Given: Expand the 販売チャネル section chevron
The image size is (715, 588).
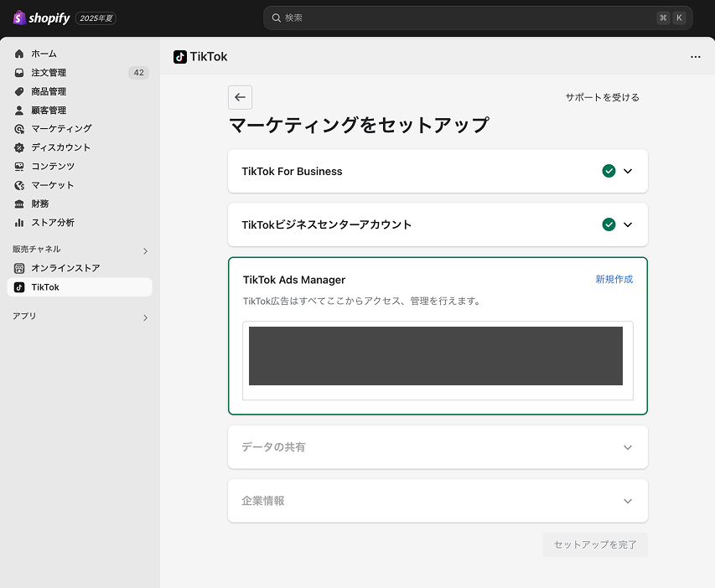Looking at the screenshot, I should coord(145,251).
